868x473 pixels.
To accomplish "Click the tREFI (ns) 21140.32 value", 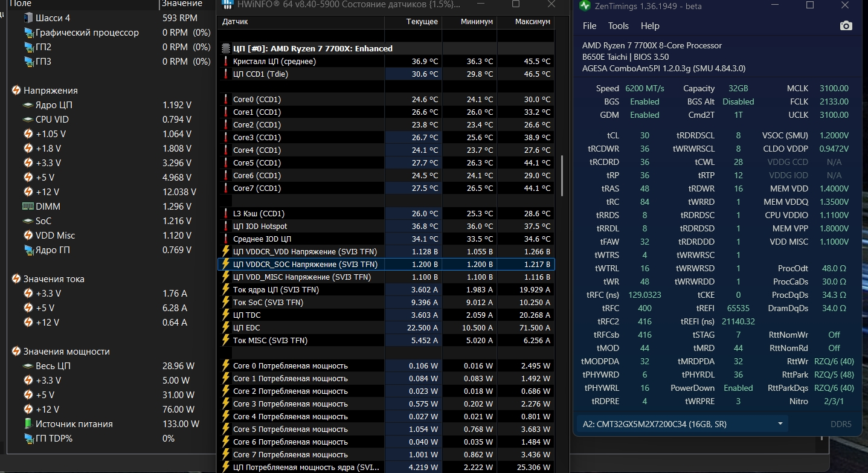I will point(738,321).
